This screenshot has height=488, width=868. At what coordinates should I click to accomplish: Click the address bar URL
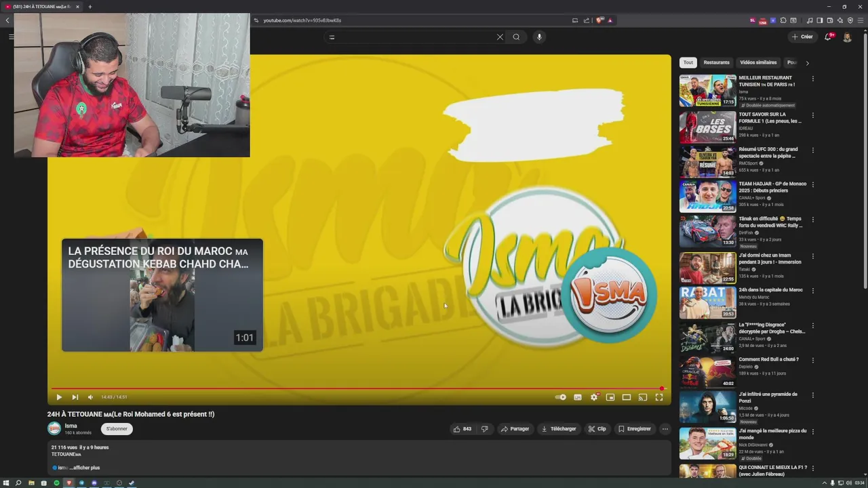tap(302, 20)
